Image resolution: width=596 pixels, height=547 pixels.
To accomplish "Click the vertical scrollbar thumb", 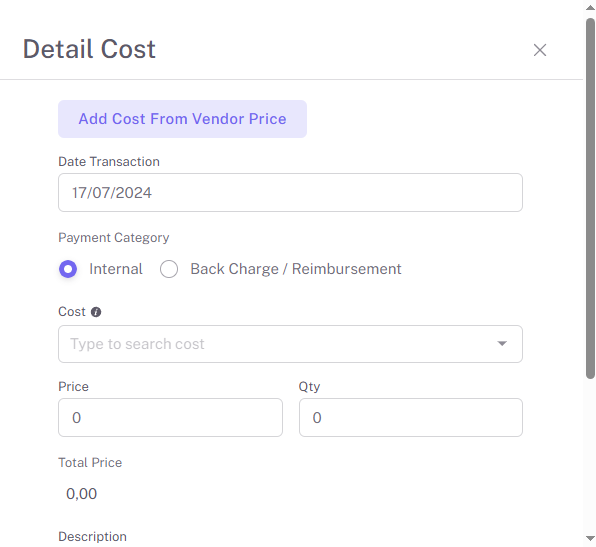I will tap(590, 198).
